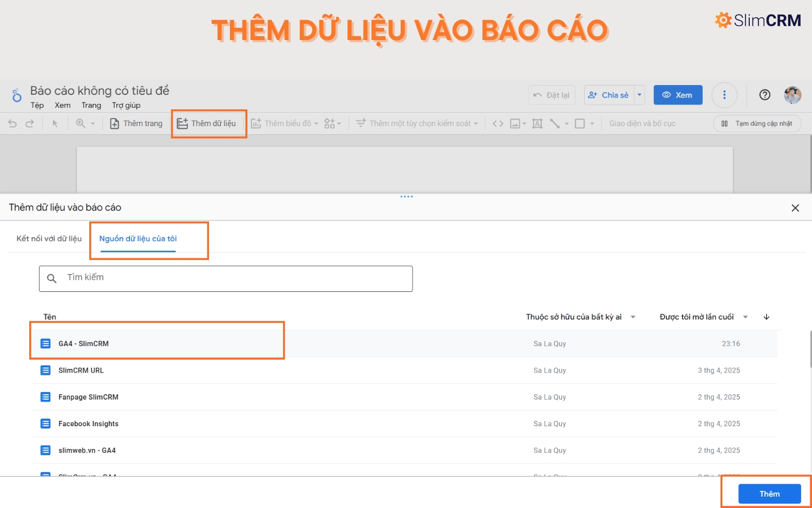Expand the Thêm một tùy chọn kiểm soát dropdown
The image size is (812, 508).
tap(417, 123)
